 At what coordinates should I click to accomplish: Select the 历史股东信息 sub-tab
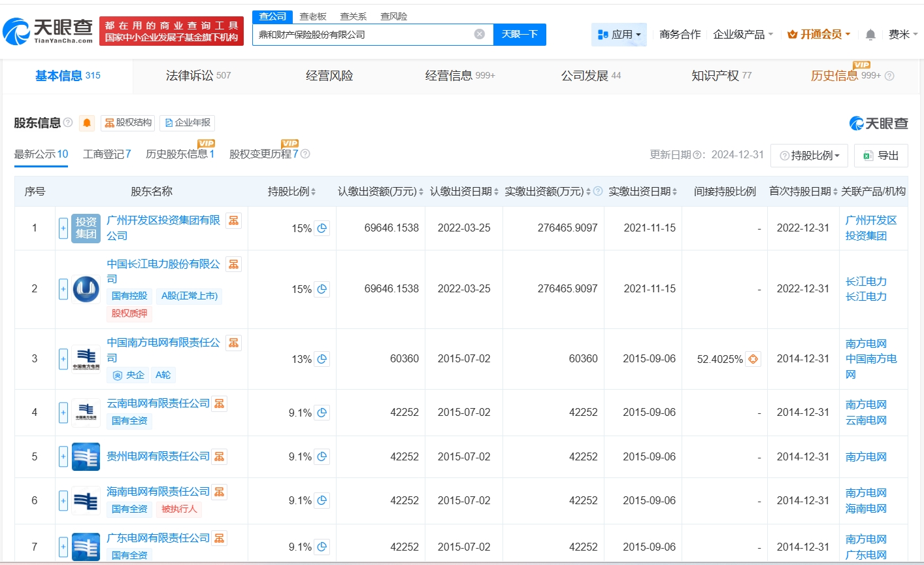point(180,154)
